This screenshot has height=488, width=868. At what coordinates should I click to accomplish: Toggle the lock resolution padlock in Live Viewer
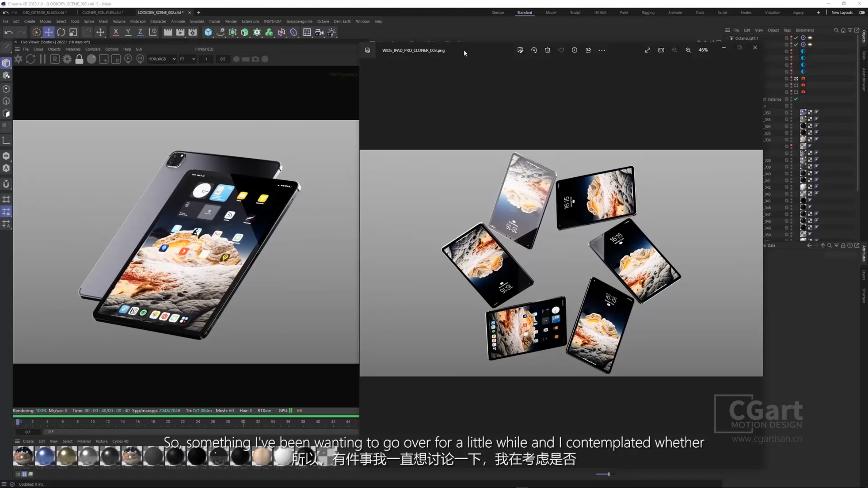click(79, 59)
